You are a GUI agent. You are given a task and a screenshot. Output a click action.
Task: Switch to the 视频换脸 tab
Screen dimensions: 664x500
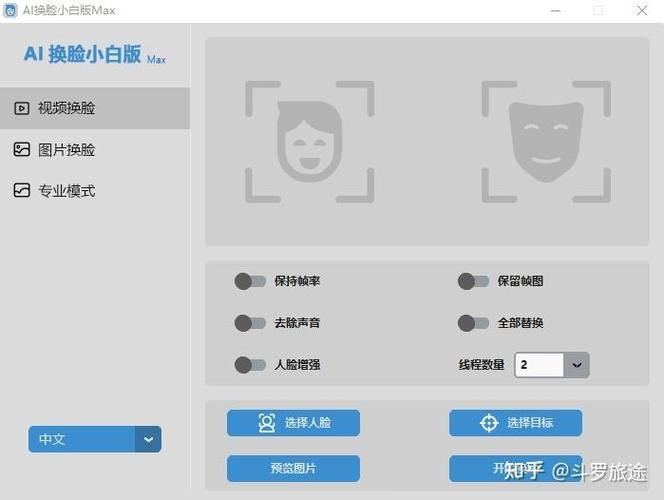[95, 108]
